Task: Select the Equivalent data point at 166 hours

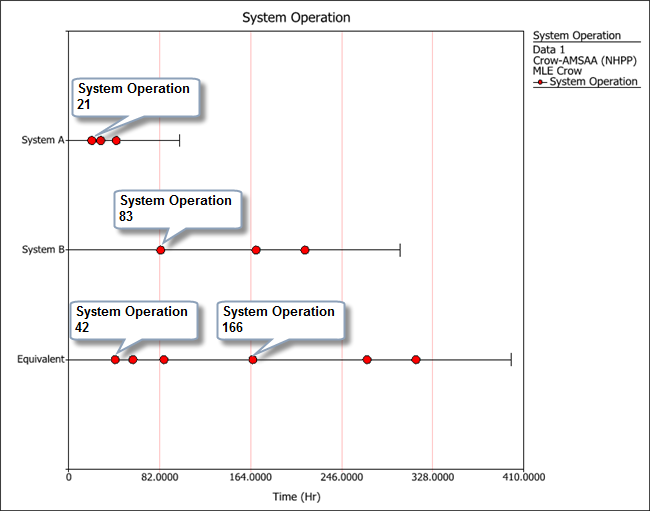Action: pyautogui.click(x=252, y=359)
